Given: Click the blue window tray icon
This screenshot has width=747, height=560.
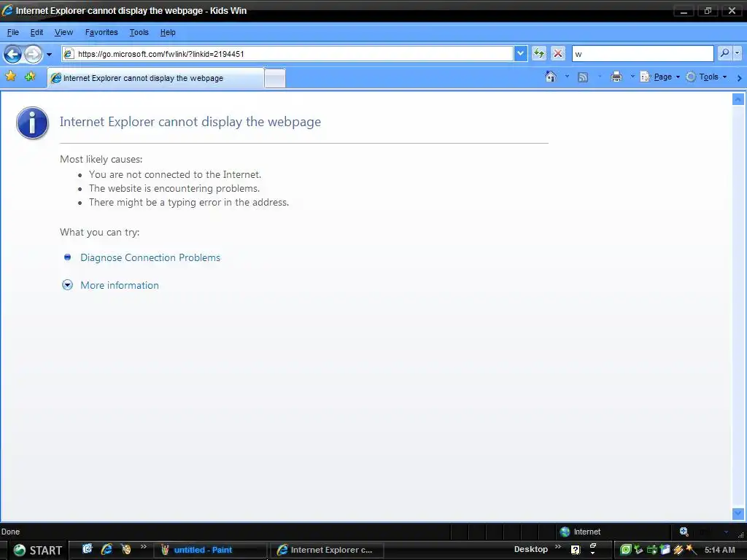Looking at the screenshot, I should 665,550.
